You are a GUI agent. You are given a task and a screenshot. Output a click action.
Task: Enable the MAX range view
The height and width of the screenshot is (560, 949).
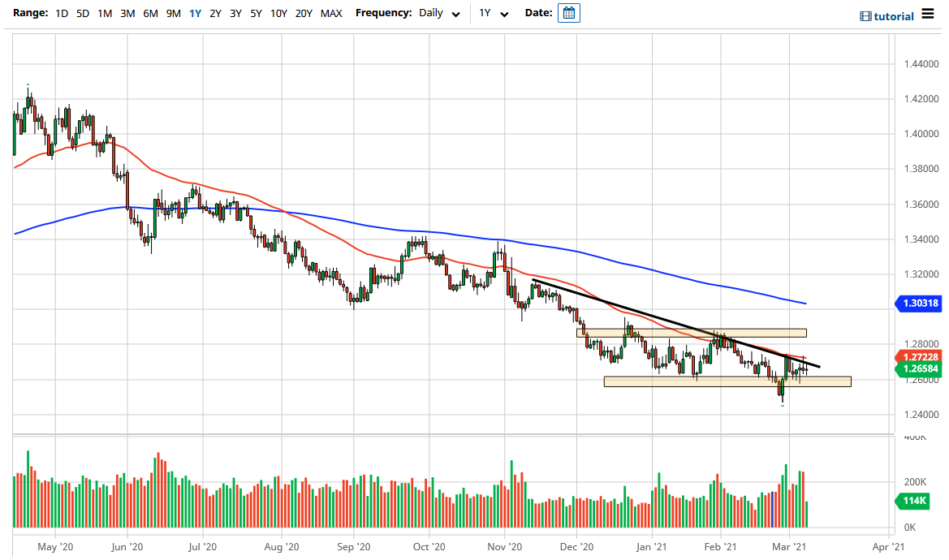click(x=331, y=13)
